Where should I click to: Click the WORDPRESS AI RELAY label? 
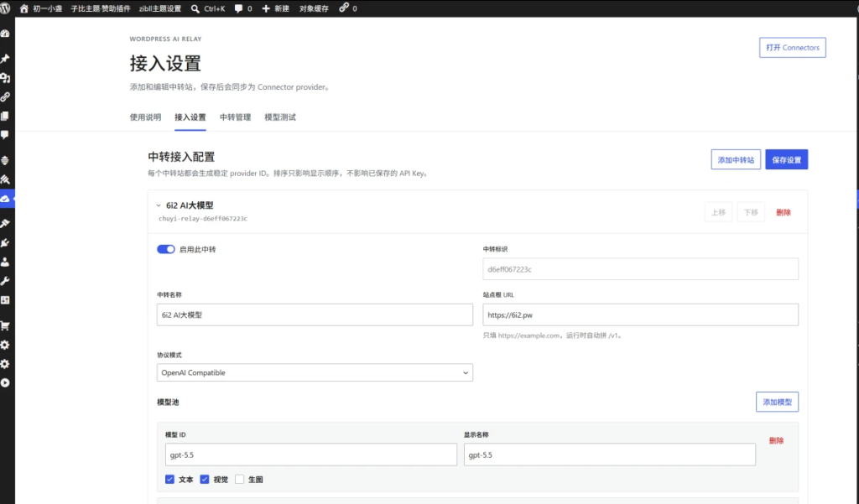pyautogui.click(x=165, y=39)
